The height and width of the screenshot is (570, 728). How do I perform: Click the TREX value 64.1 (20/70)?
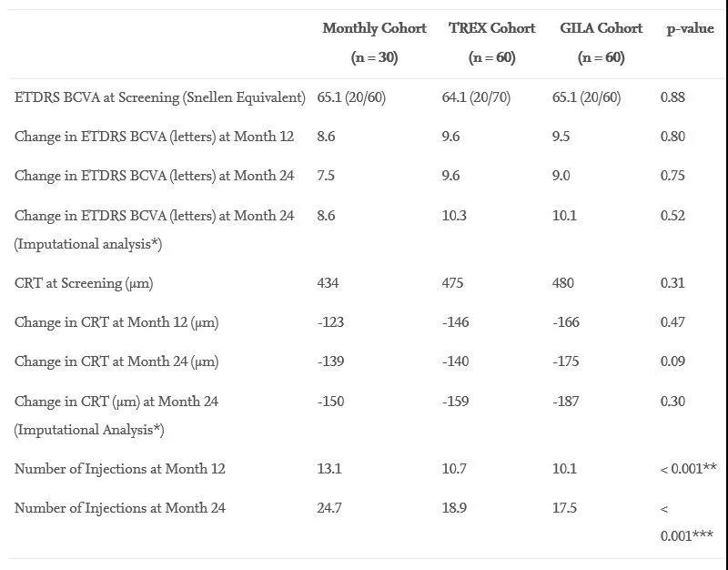(476, 97)
